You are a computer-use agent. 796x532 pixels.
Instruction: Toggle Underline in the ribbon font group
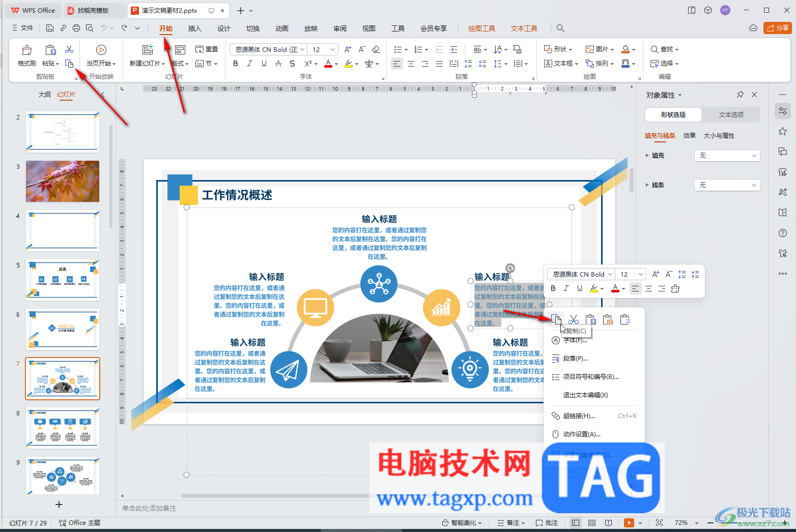(x=264, y=64)
